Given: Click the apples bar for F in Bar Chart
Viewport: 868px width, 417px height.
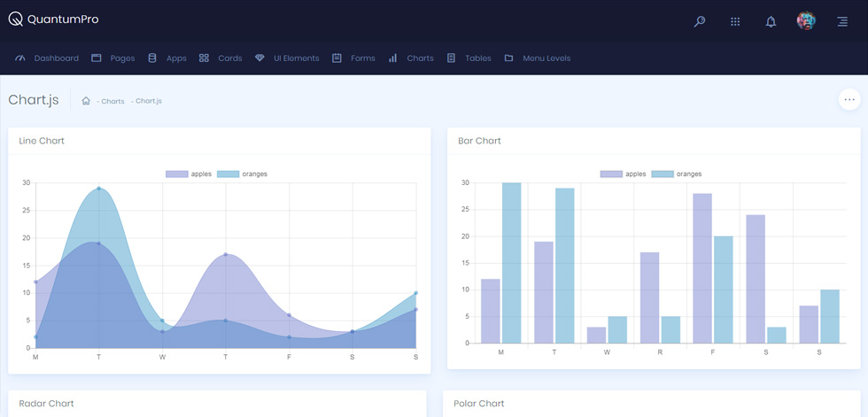Looking at the screenshot, I should 701,268.
